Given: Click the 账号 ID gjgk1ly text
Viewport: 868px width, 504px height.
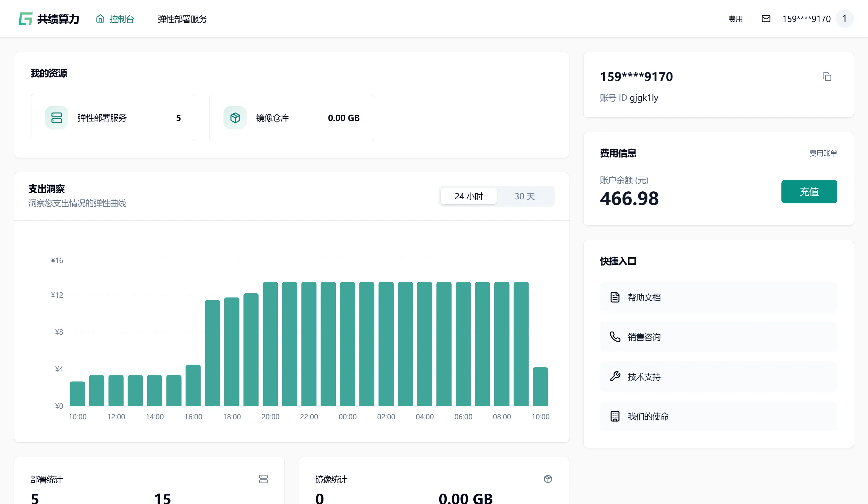Looking at the screenshot, I should 629,98.
